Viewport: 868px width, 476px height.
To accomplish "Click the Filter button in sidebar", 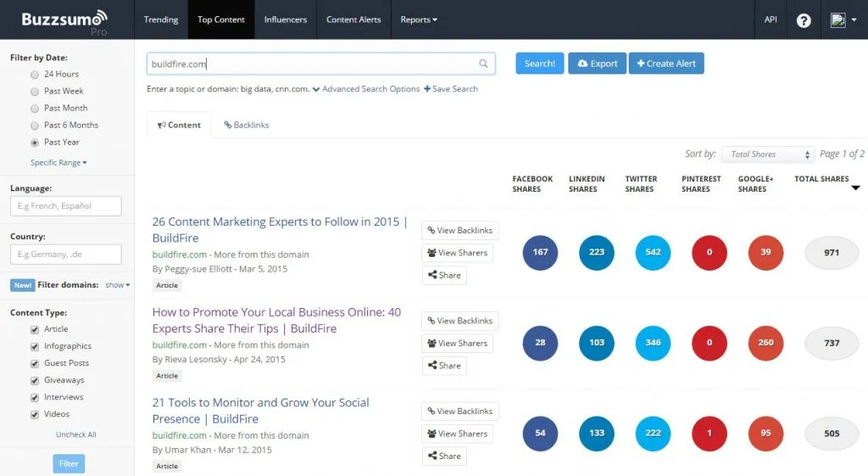I will 69,464.
